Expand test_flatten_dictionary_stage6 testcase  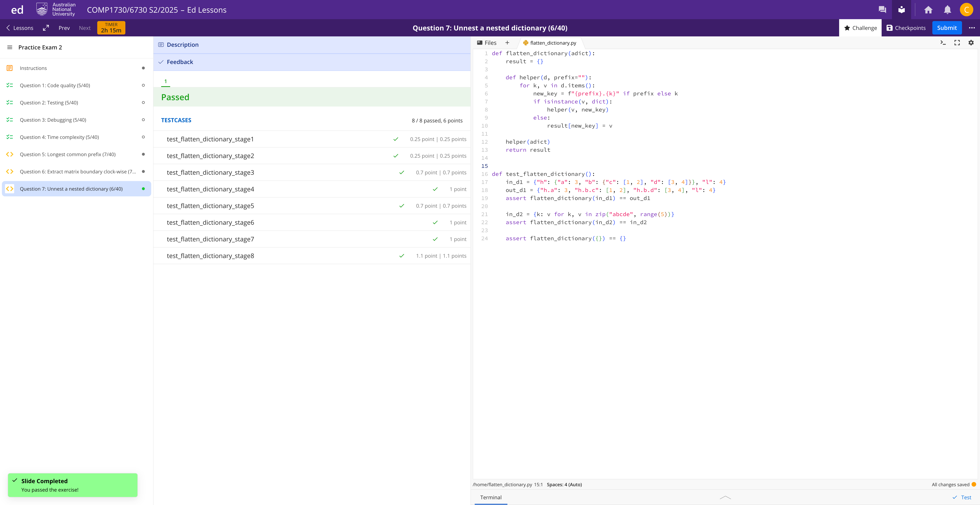click(312, 222)
